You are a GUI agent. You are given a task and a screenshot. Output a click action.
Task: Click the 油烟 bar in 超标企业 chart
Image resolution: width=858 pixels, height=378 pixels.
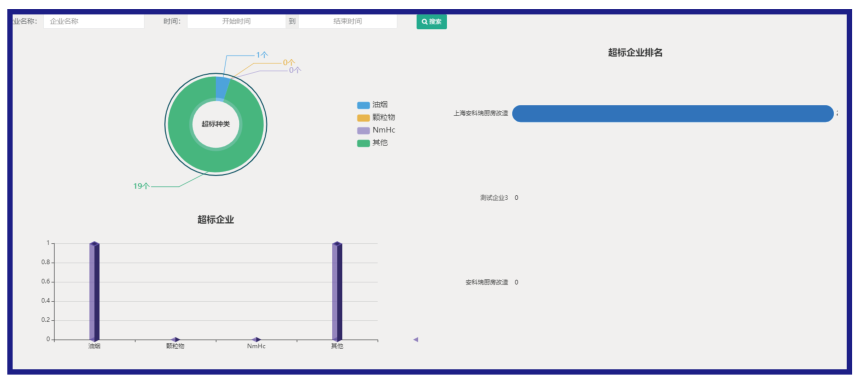click(x=94, y=291)
